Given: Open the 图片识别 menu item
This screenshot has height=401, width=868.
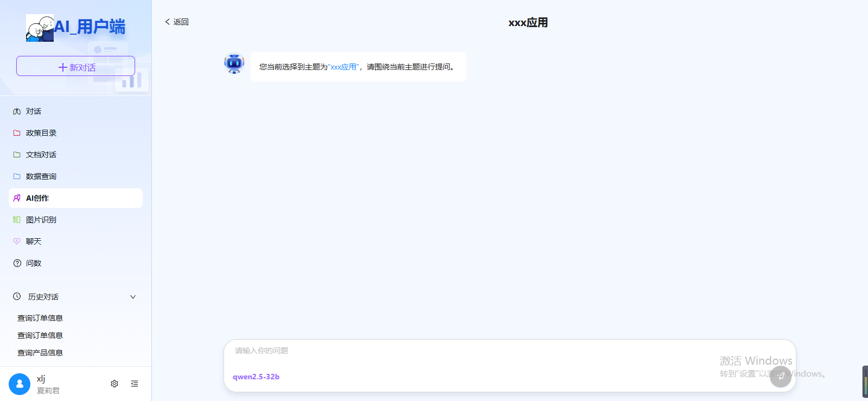Looking at the screenshot, I should pos(41,220).
